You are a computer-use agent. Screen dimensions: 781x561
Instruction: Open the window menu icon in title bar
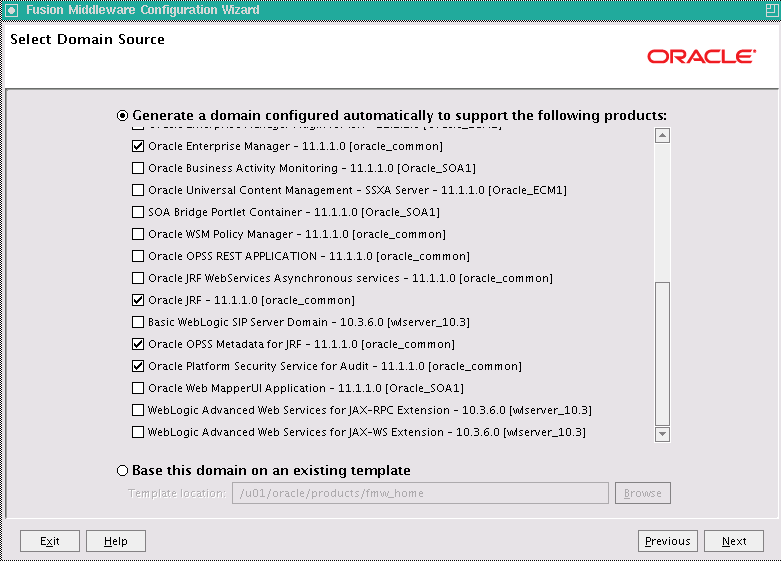click(11, 10)
